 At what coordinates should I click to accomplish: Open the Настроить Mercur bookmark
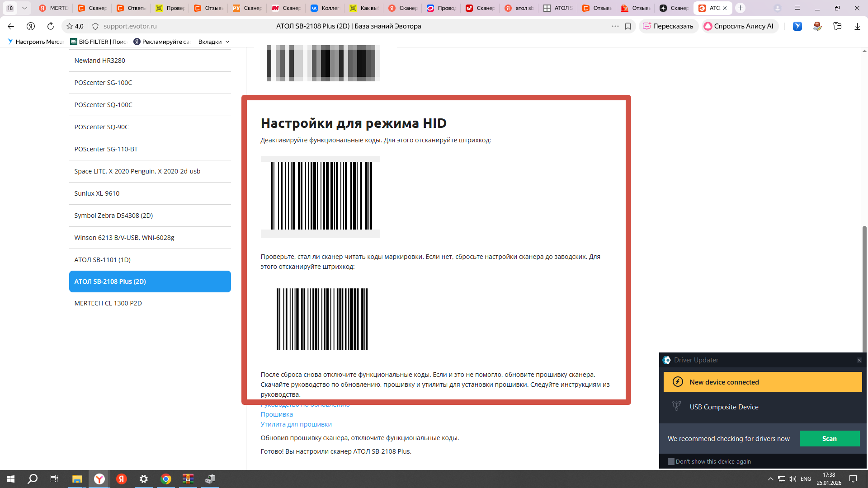(35, 42)
